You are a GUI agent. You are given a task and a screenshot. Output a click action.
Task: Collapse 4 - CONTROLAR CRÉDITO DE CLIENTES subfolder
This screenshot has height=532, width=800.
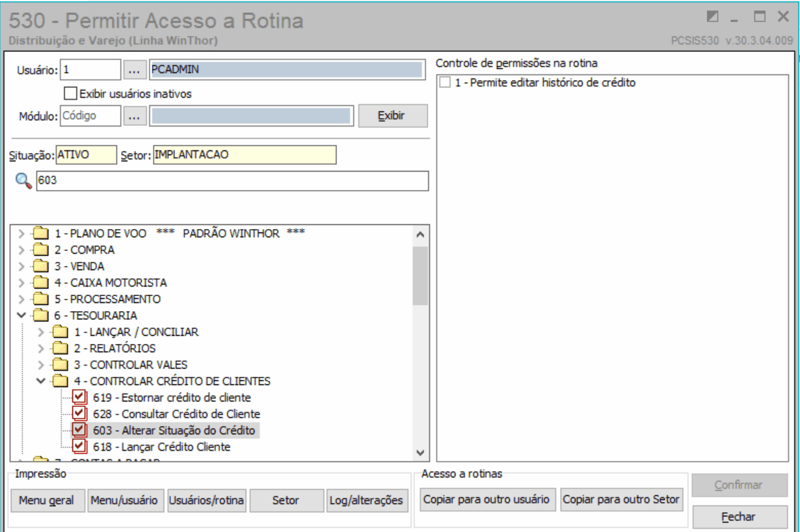coord(41,381)
